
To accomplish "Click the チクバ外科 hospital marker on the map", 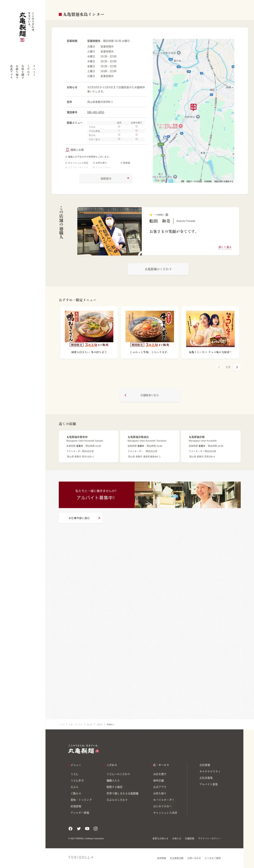I will (x=180, y=126).
